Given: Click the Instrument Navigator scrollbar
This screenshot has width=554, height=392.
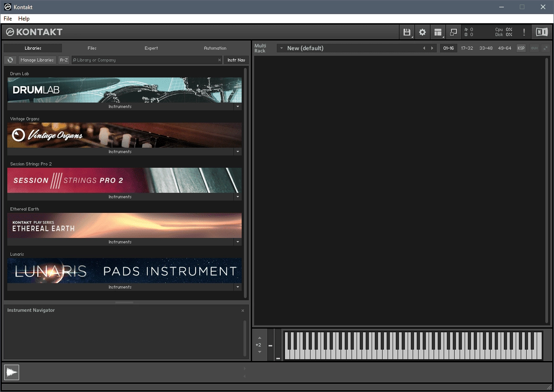Looking at the screenshot, I should (x=245, y=338).
